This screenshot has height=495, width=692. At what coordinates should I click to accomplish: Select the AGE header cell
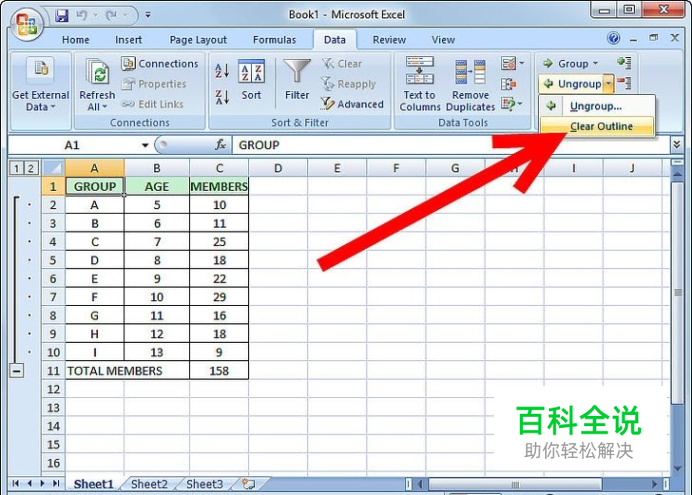click(x=157, y=187)
